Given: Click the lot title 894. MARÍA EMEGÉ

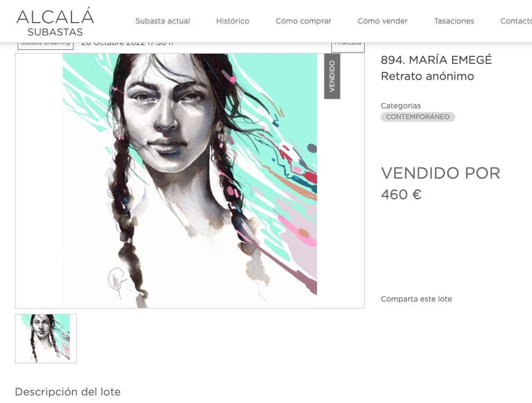Looking at the screenshot, I should [x=436, y=60].
